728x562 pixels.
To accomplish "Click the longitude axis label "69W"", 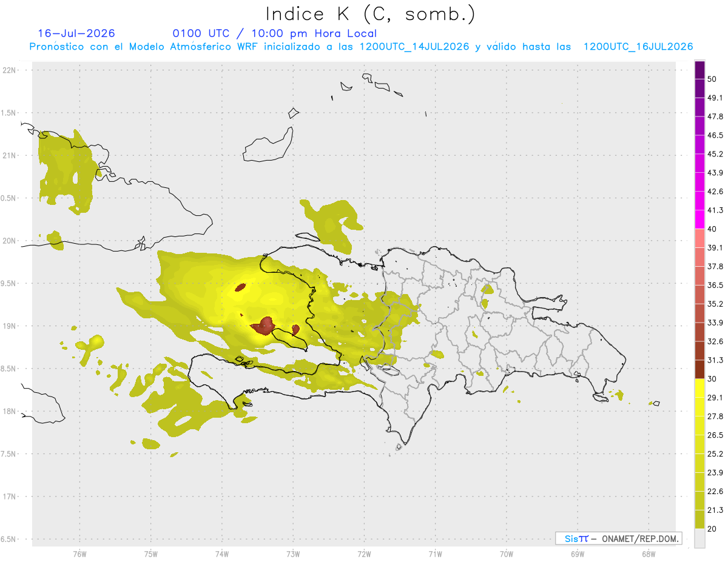I will (x=578, y=554).
